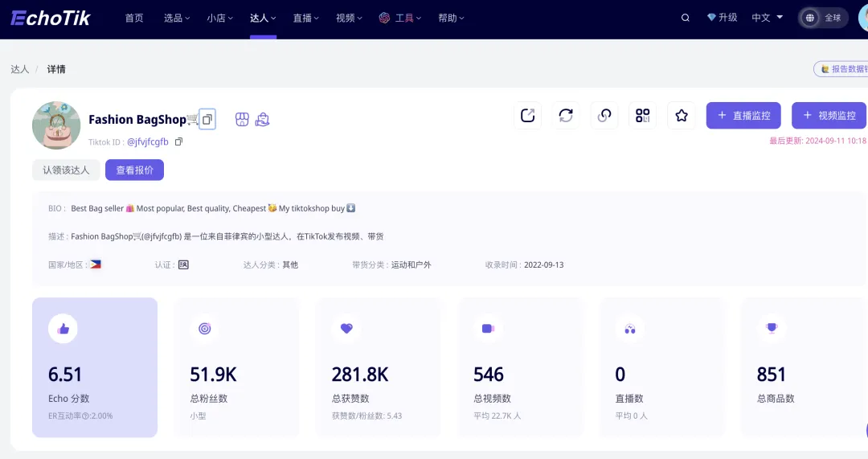Copy the TikTok ID @jfvjfcgfb
This screenshot has width=868, height=459.
click(178, 141)
